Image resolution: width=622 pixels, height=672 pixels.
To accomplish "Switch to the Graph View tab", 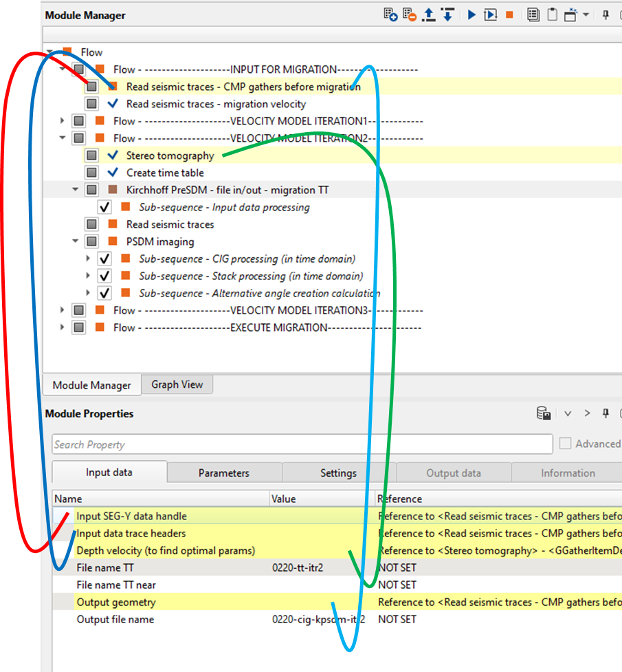I will pyautogui.click(x=177, y=384).
